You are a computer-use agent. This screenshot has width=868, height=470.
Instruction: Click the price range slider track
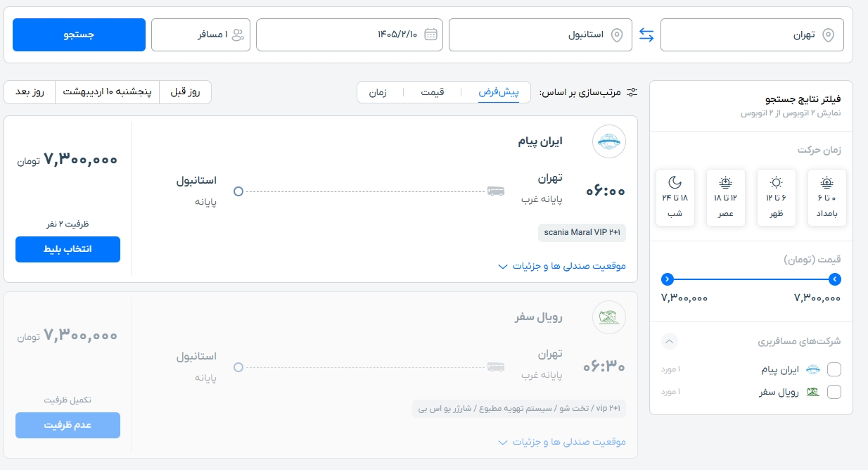(x=751, y=279)
